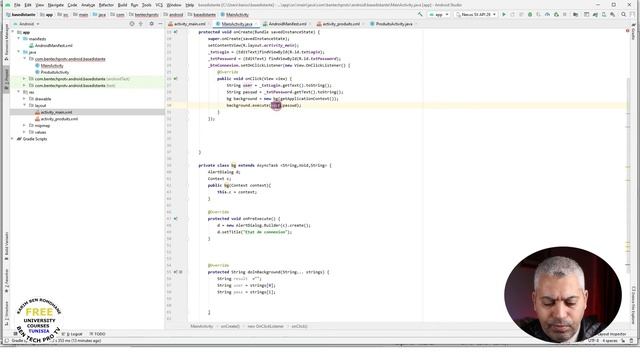The image size is (640, 360).
Task: Open the Tools menu
Action: click(147, 5)
